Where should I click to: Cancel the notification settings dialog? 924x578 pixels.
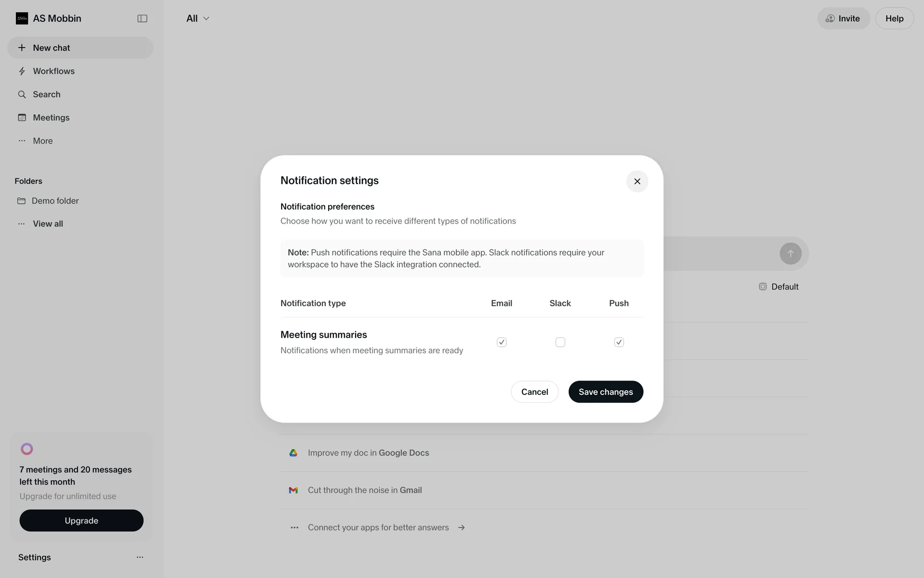[534, 392]
